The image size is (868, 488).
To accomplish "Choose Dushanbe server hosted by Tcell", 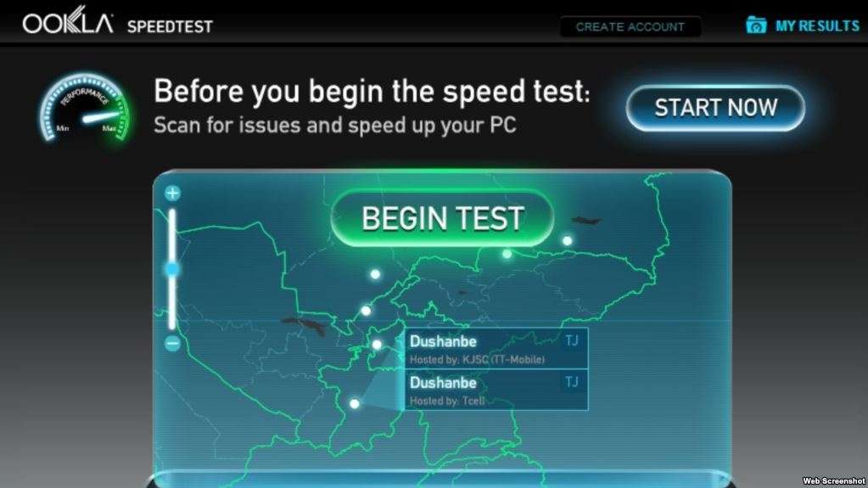I will click(496, 390).
